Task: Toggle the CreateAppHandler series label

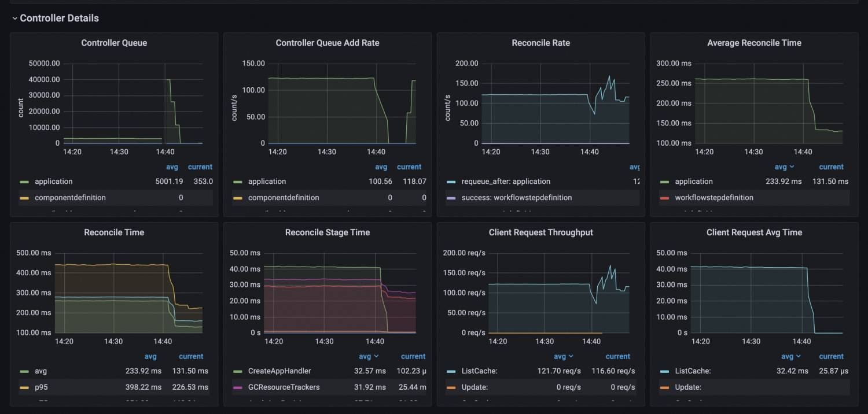Action: pyautogui.click(x=279, y=371)
